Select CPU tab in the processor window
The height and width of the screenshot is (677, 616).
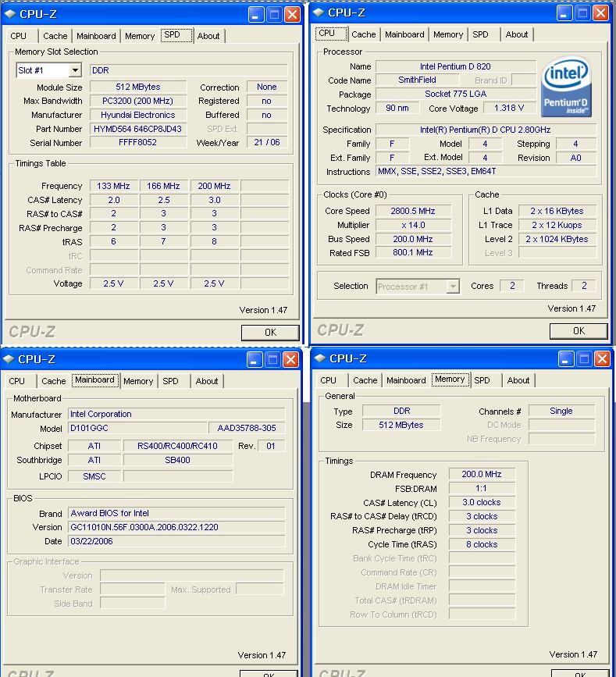pos(331,34)
